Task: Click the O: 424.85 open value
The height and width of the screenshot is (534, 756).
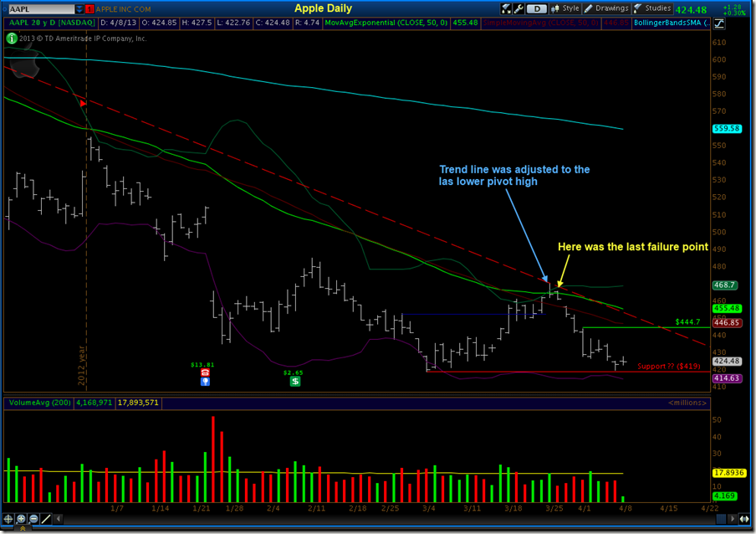Action: pyautogui.click(x=159, y=23)
